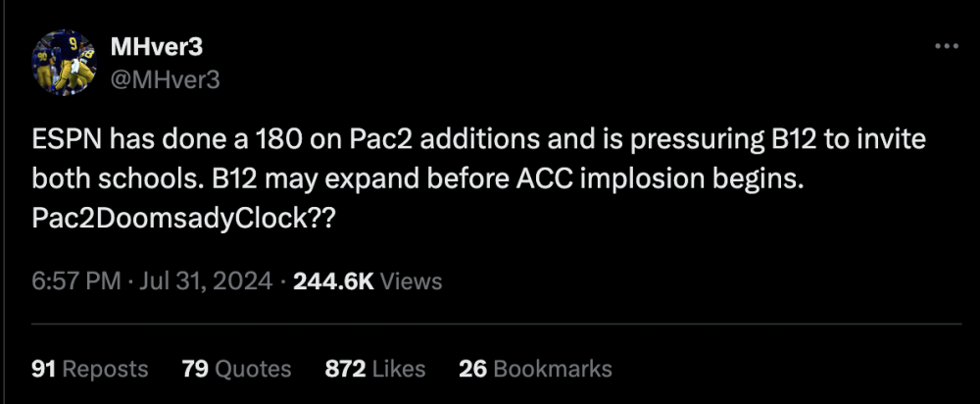Click the number 872 before Likes
Image resolution: width=980 pixels, height=404 pixels.
346,369
